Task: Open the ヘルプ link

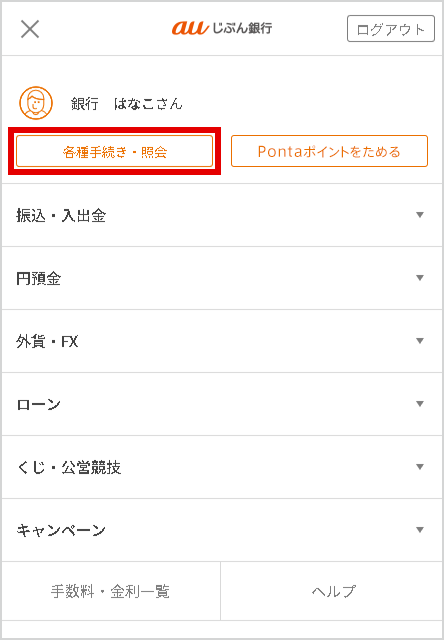Action: click(331, 591)
